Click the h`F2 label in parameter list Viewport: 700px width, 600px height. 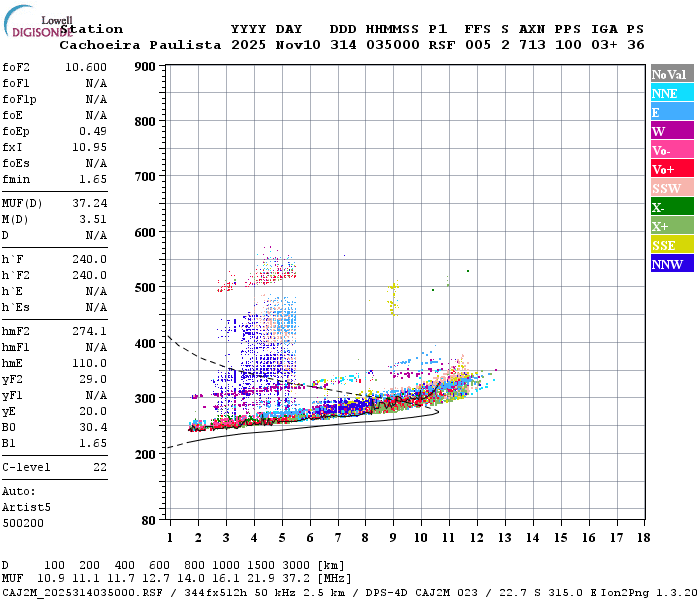tap(16, 275)
